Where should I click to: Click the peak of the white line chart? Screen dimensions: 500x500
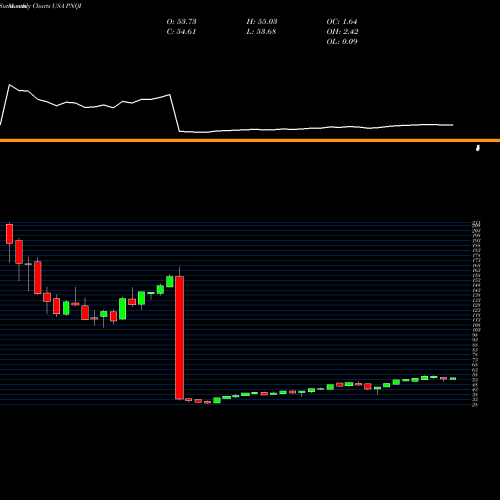[x=10, y=85]
